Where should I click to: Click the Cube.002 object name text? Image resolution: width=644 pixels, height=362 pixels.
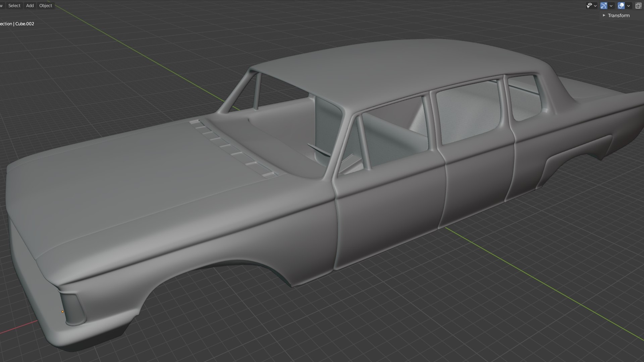coord(24,23)
